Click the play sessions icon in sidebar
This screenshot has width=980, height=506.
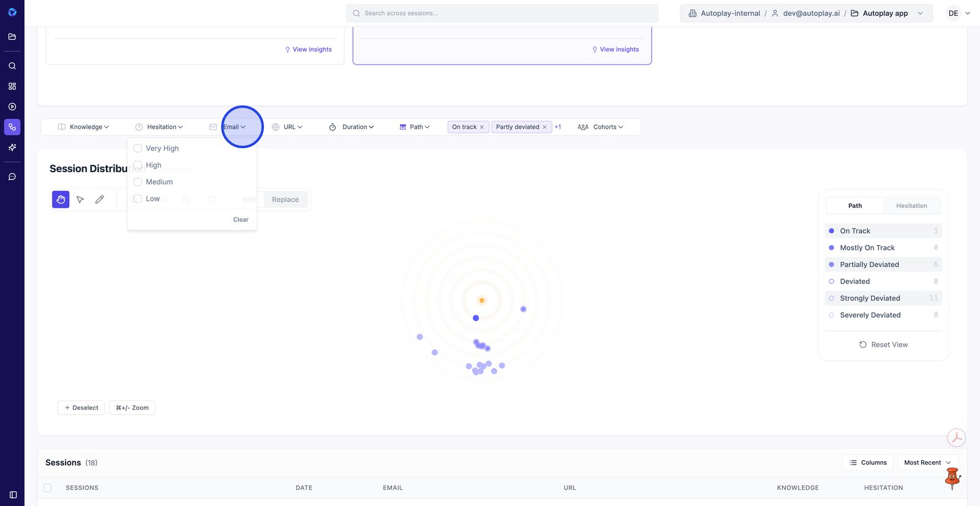[x=12, y=107]
